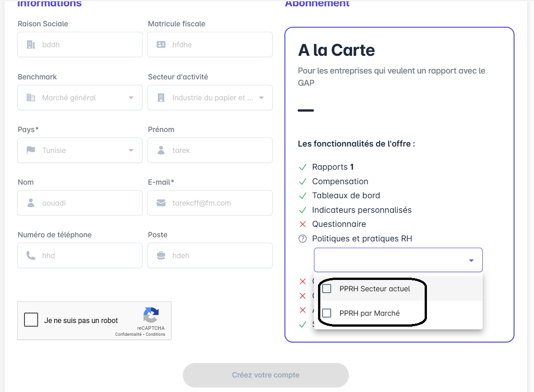Viewport: 534px width, 392px height.
Task: Click the envelope icon in E-mail field
Action: click(161, 203)
